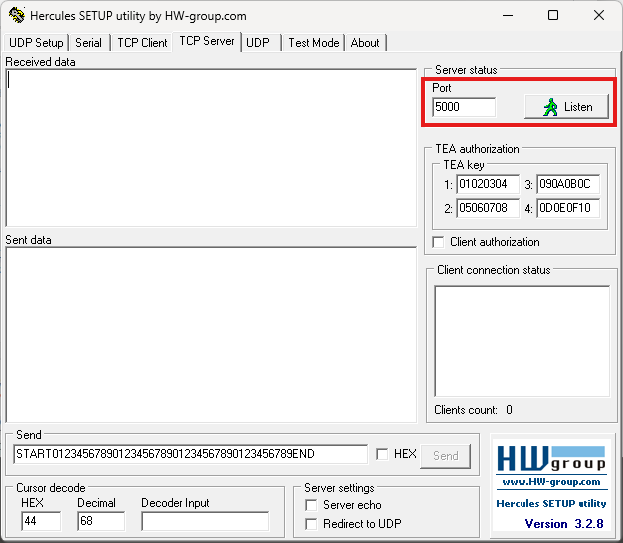Viewport: 623px width, 543px height.
Task: Check the Redirect to UDP box
Action: coord(311,524)
